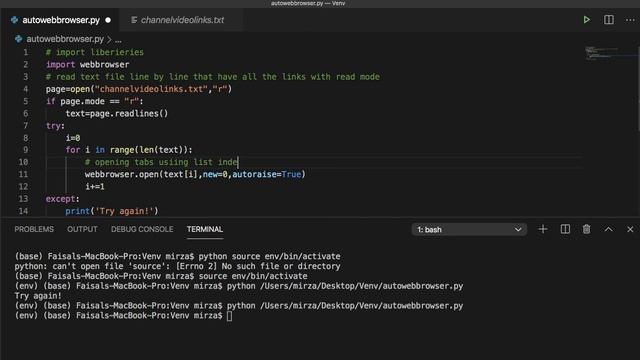Viewport: 640px width, 360px height.
Task: Click the 'Try again!' terminal output line
Action: [x=38, y=296]
